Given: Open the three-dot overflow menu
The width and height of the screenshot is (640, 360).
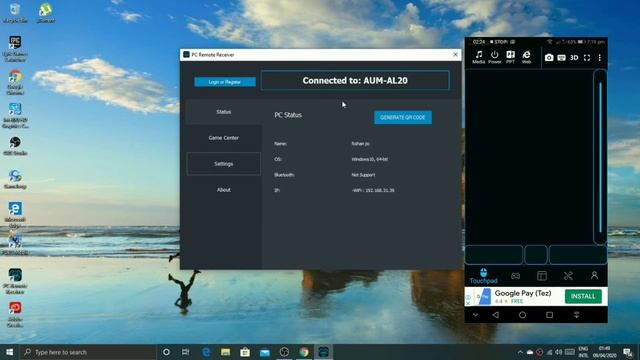Looking at the screenshot, I should point(600,58).
